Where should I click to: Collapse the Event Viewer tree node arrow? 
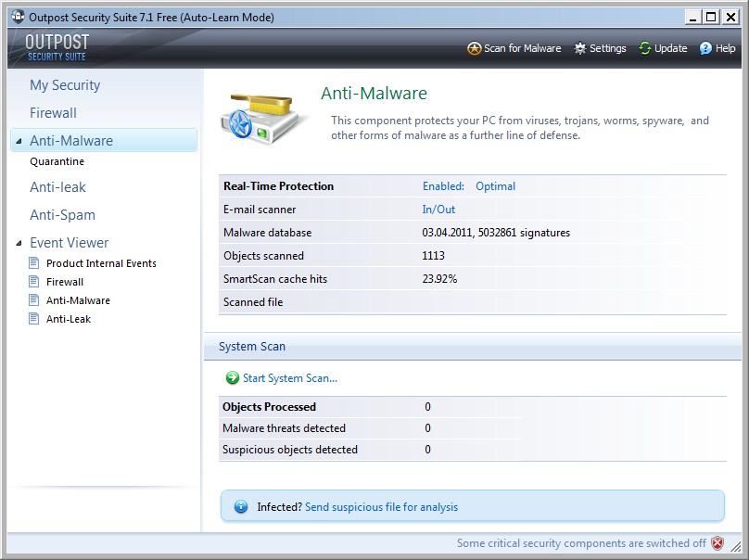pos(19,243)
